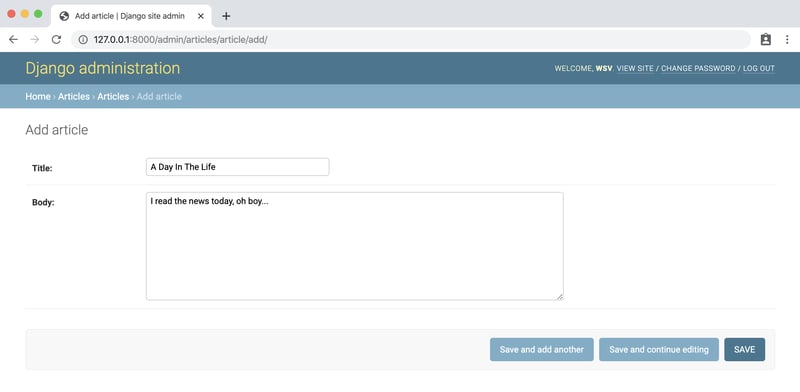Click the browser forward arrow
This screenshot has height=392, width=800.
35,39
